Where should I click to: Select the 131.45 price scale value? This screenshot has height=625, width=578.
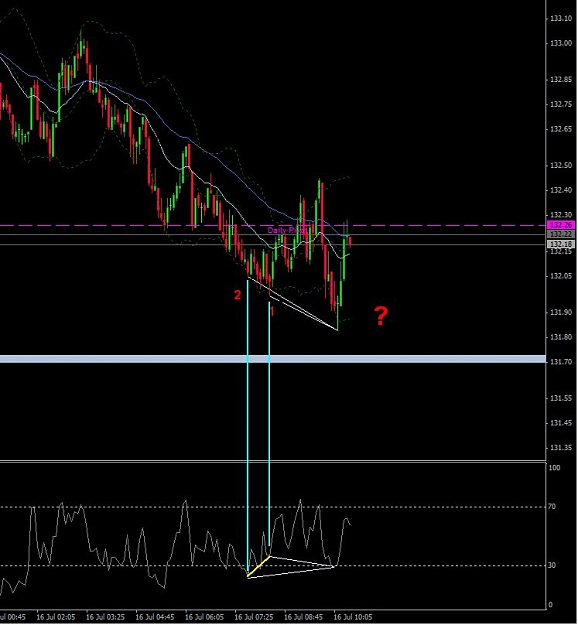(x=560, y=423)
